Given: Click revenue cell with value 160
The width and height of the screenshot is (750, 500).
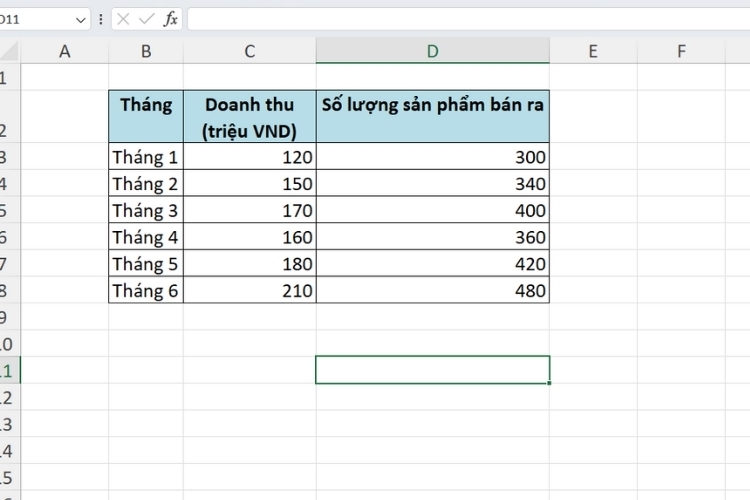Looking at the screenshot, I should 250,237.
